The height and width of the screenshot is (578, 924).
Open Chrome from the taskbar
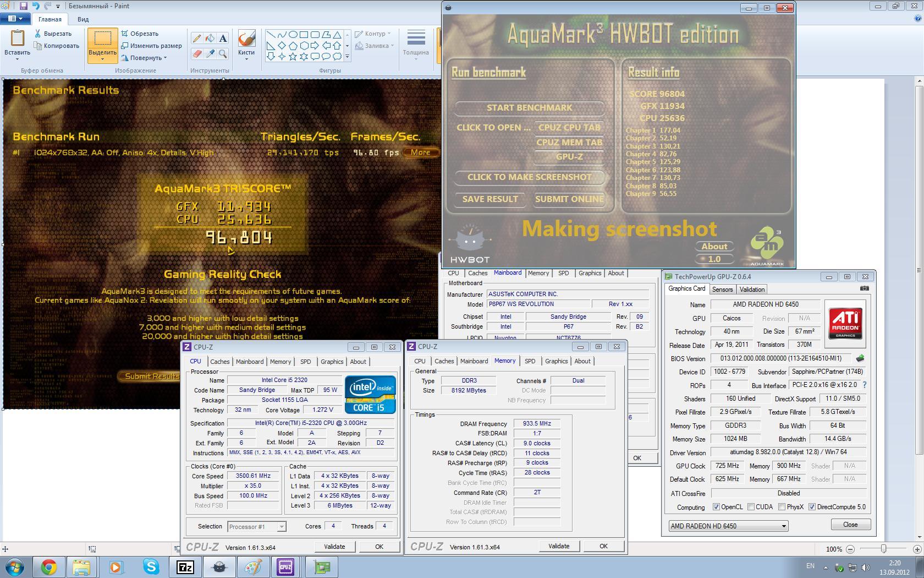tap(48, 567)
